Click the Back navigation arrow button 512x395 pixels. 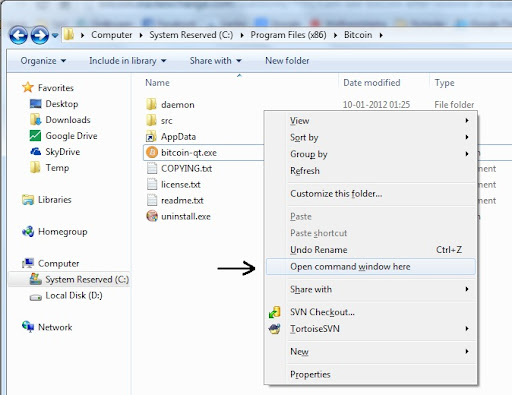18,35
